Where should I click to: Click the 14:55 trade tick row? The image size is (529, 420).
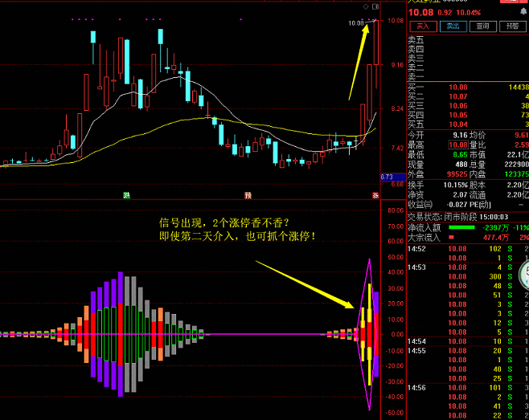click(468, 351)
